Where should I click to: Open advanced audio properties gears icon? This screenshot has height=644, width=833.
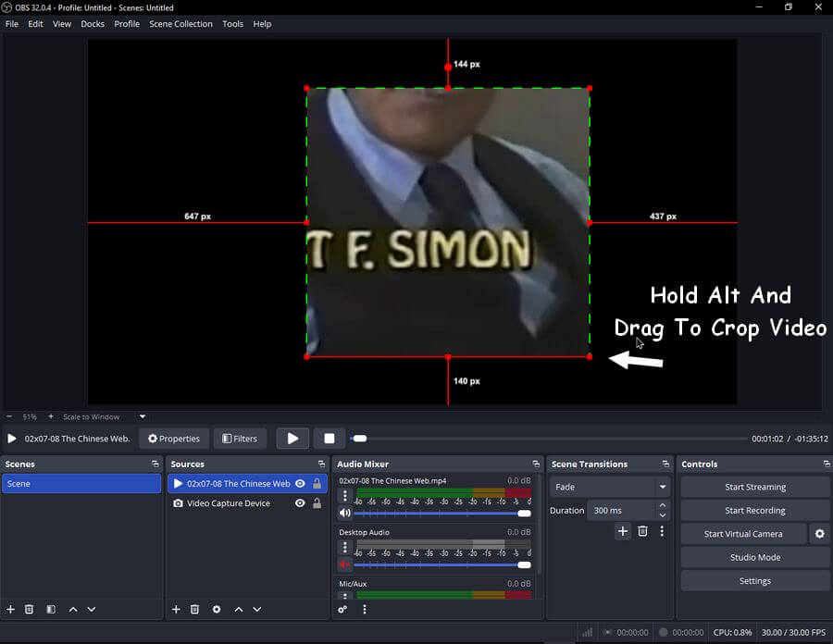(342, 610)
